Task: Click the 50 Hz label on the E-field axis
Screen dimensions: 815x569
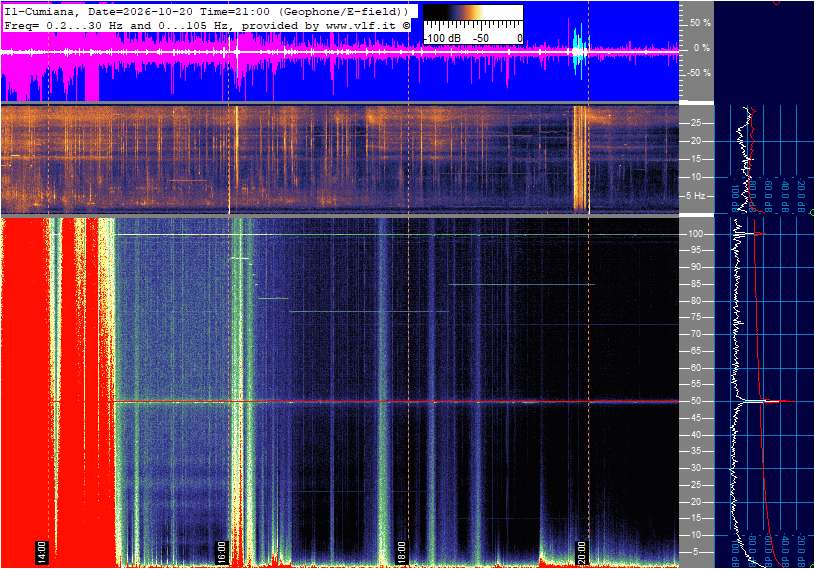Action: (x=695, y=401)
